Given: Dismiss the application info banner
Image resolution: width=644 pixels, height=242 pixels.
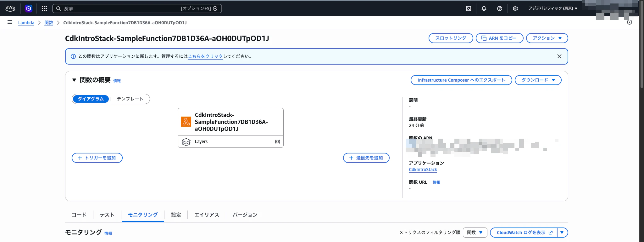Looking at the screenshot, I should click(559, 56).
